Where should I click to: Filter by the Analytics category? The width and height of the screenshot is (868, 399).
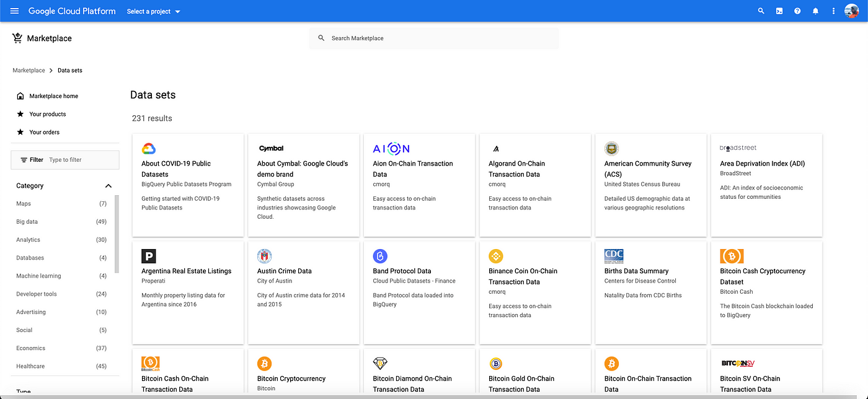[x=61, y=240]
